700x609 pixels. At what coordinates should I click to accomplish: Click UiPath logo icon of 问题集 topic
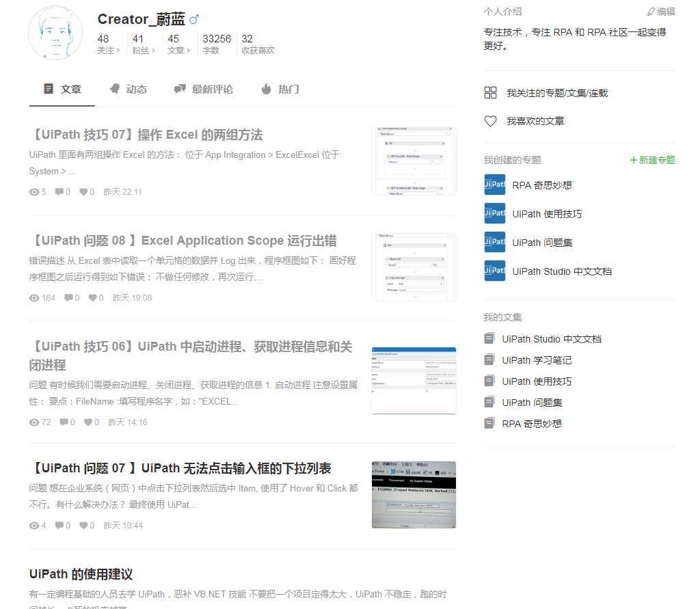point(495,241)
